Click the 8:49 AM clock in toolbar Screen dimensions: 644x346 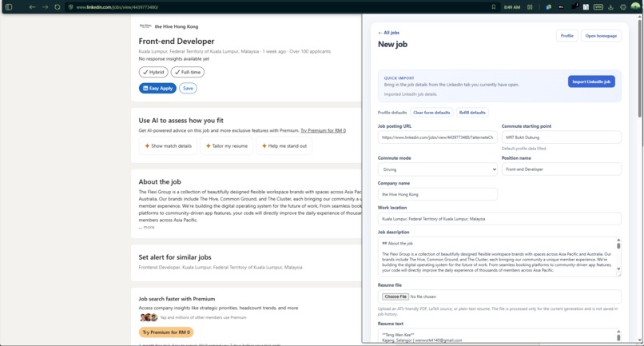(511, 7)
